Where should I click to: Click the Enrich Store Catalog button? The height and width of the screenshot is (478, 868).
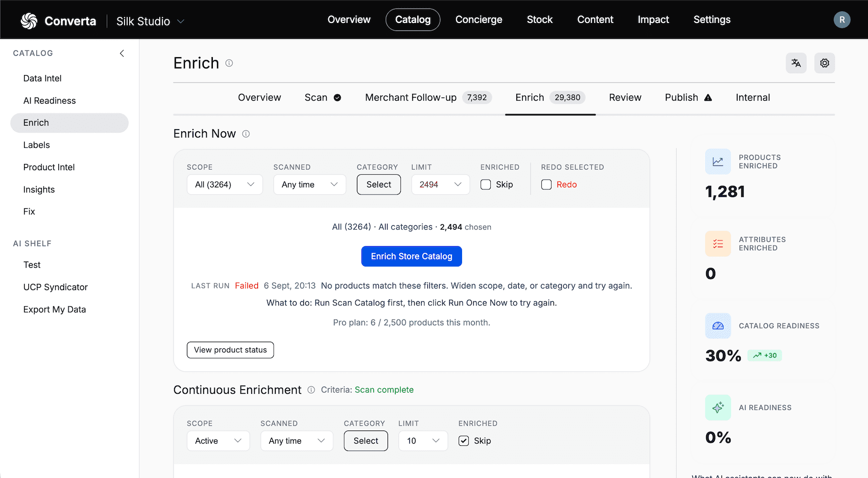pos(412,256)
